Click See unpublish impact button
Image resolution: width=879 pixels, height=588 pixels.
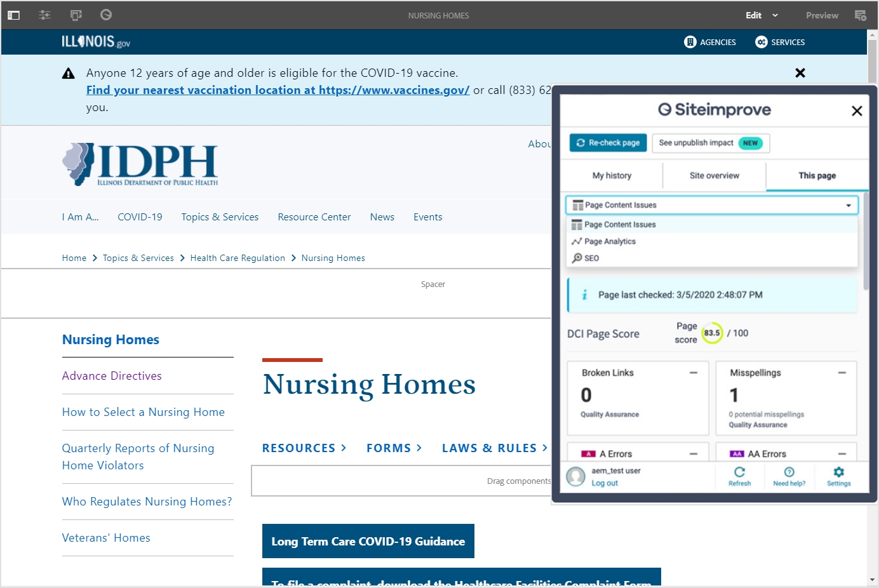(711, 143)
